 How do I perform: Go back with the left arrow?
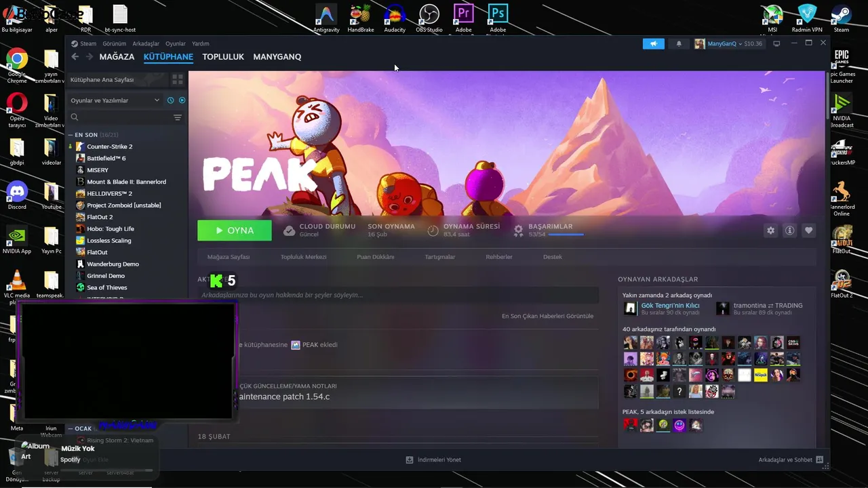[75, 57]
